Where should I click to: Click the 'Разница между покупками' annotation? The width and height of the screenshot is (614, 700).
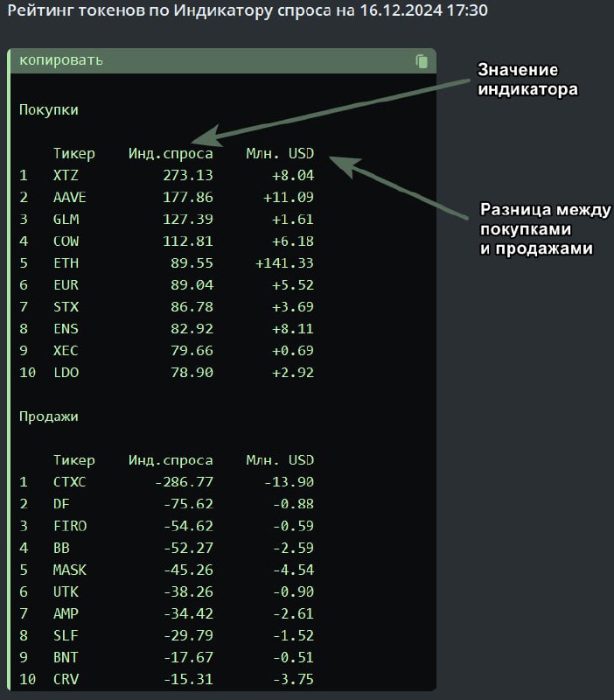coord(545,228)
